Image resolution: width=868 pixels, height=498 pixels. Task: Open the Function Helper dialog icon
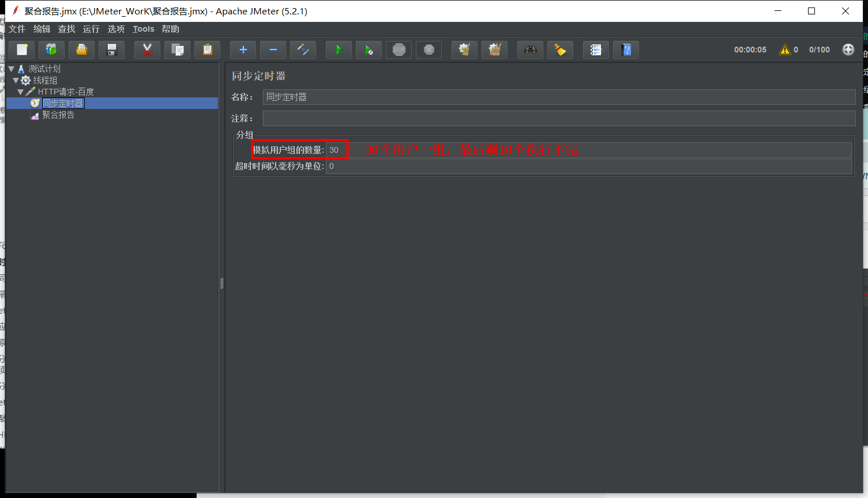click(x=596, y=50)
